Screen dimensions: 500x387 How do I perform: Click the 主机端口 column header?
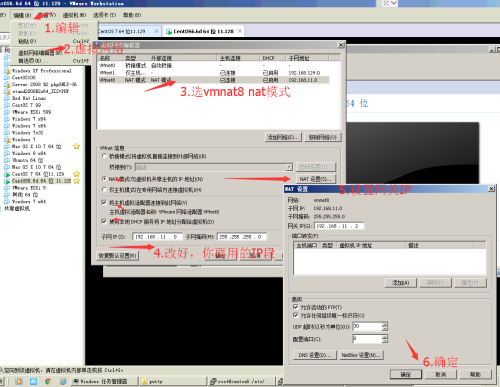pyautogui.click(x=306, y=245)
